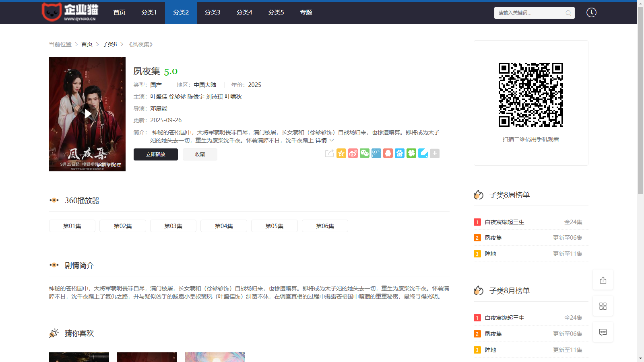This screenshot has height=362, width=644.
Task: Switch to 分类3 navigation tab
Action: point(213,12)
